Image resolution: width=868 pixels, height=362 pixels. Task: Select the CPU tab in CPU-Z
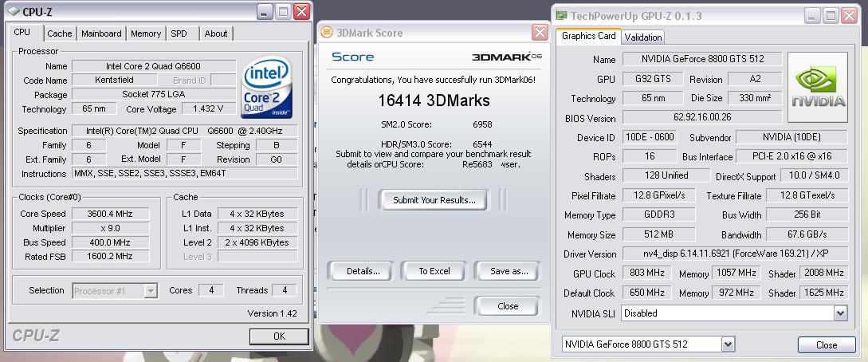pyautogui.click(x=22, y=32)
